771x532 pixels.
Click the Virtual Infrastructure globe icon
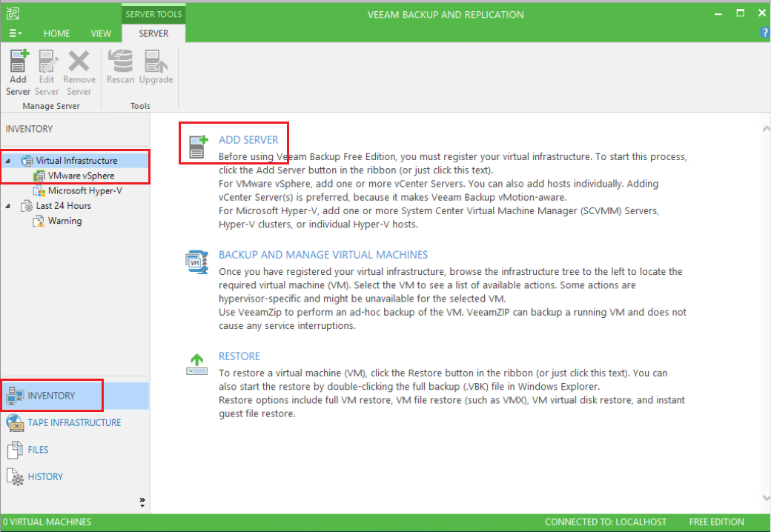(27, 160)
